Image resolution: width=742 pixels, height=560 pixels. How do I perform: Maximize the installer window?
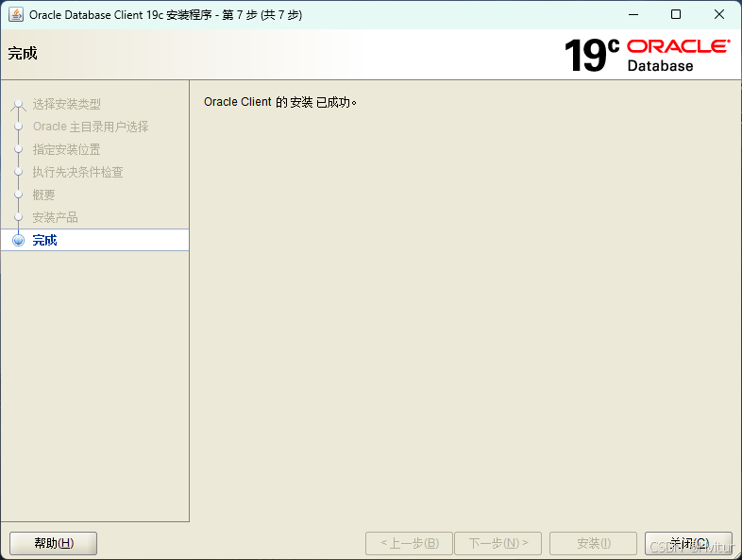676,15
